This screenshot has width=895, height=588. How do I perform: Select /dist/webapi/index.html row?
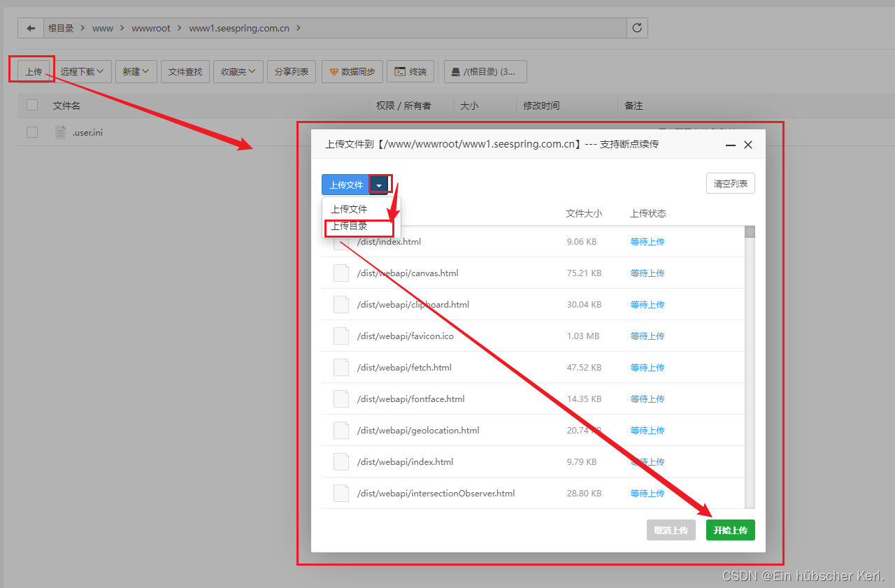point(533,461)
